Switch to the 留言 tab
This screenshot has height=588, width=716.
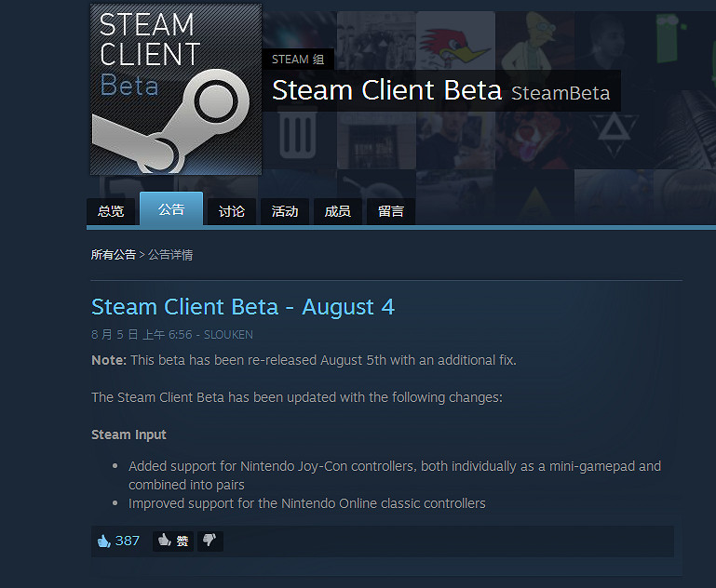tap(391, 211)
